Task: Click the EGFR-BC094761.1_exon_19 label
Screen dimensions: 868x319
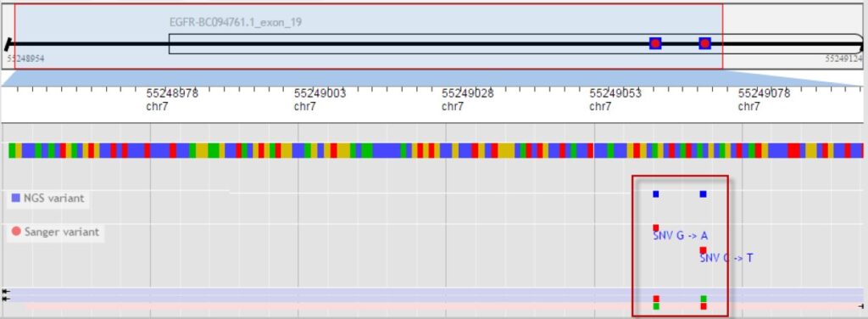Action: pyautogui.click(x=236, y=23)
